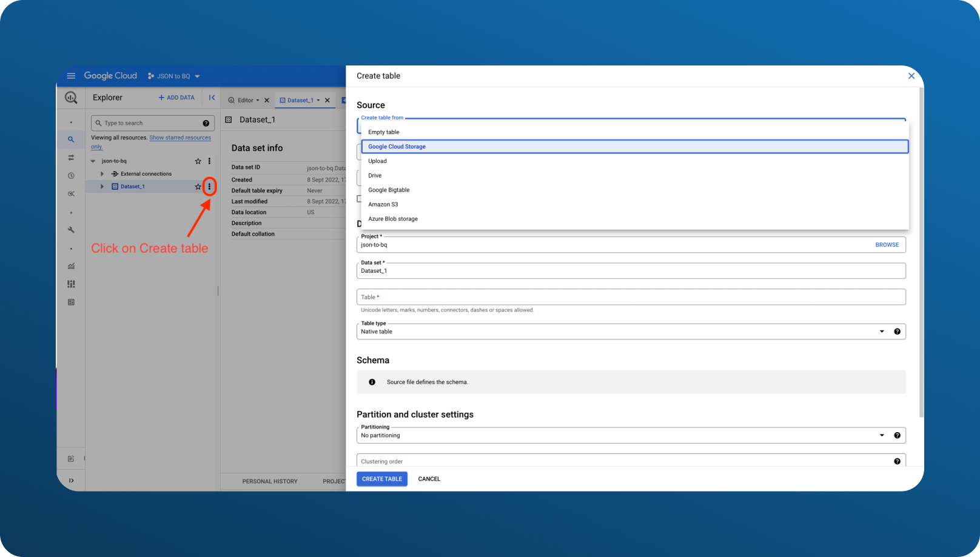The width and height of the screenshot is (980, 557).
Task: Open the Analytics Hub icon in sidebar
Action: 71,194
